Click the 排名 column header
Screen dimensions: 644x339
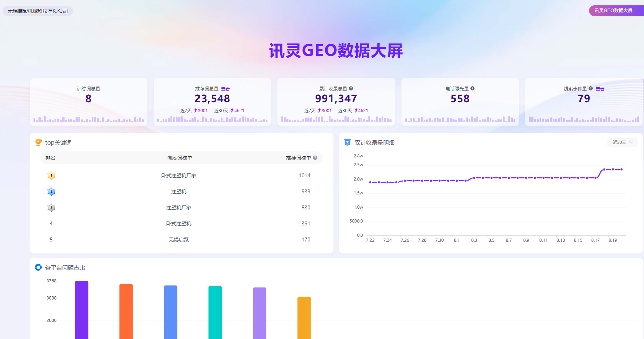50,158
